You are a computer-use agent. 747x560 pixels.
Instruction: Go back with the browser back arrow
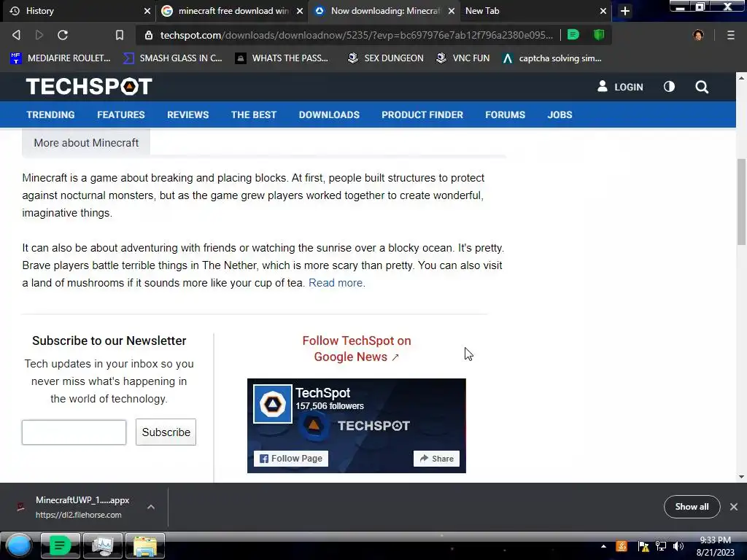pos(16,35)
